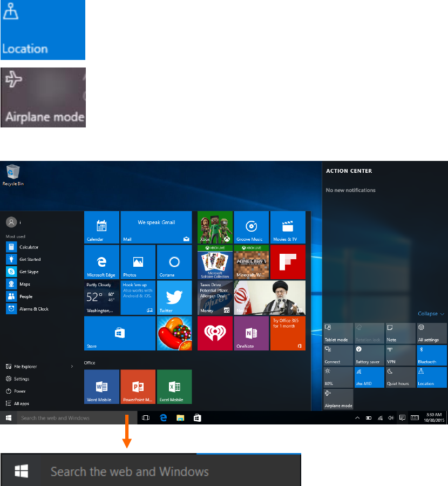
Task: Click the battery tray icon
Action: tap(369, 418)
